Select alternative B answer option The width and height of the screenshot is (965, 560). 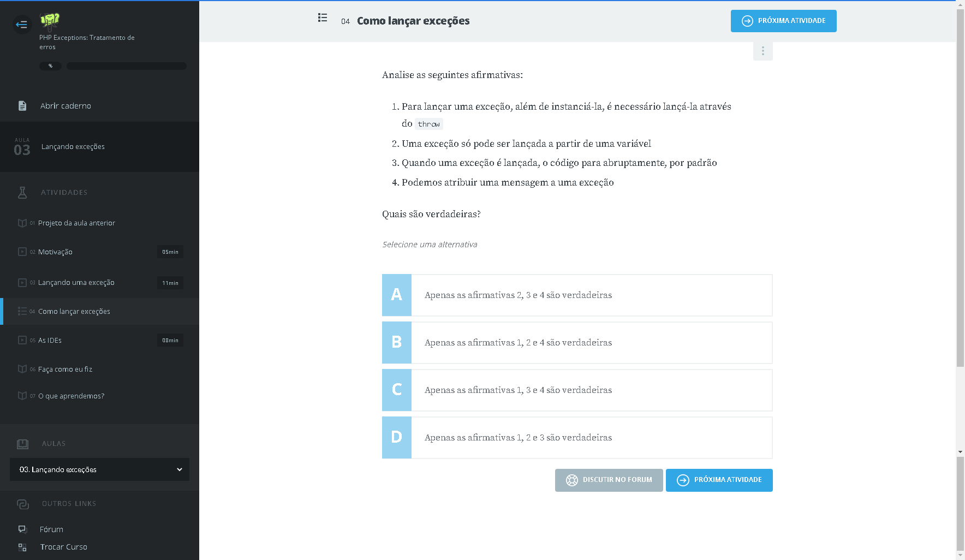(577, 343)
